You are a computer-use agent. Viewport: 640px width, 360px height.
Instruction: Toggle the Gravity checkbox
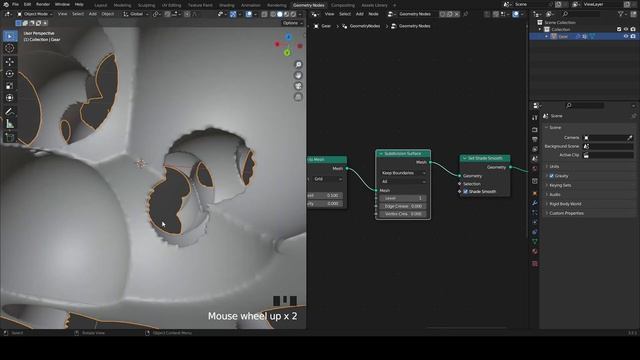[551, 176]
